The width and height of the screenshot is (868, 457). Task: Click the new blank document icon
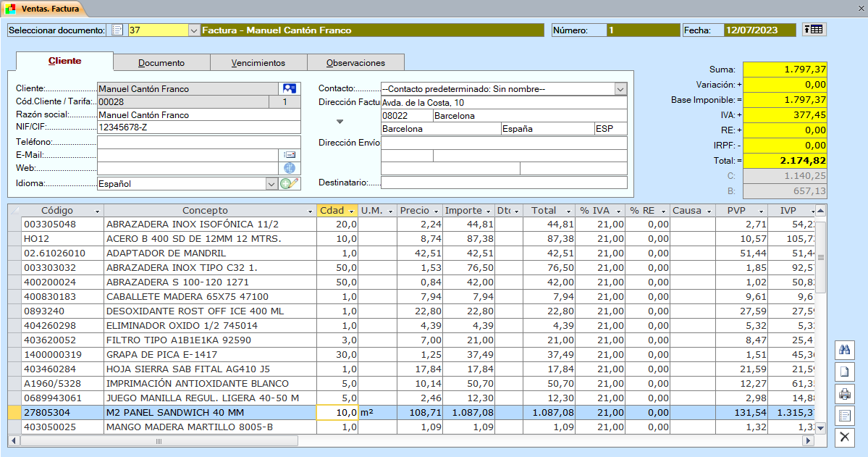tap(844, 372)
